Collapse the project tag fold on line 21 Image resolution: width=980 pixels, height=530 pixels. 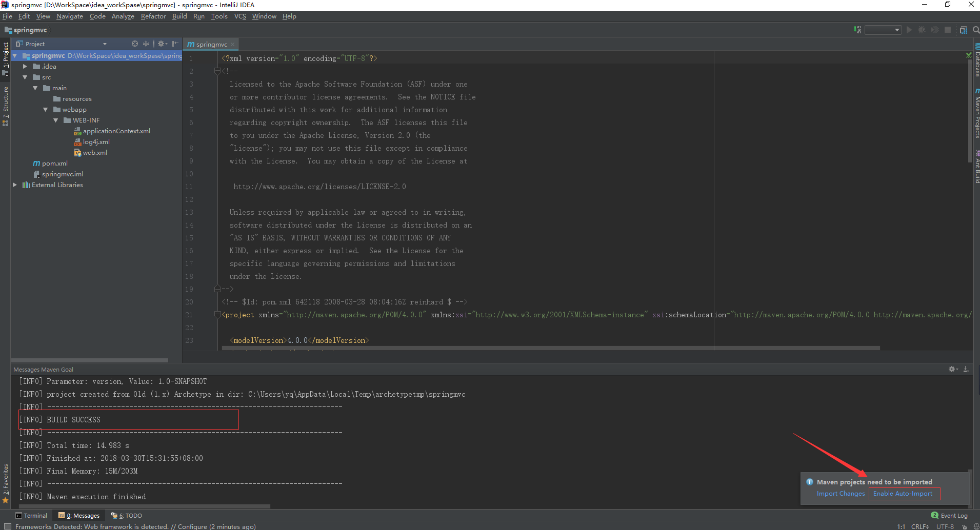(217, 315)
